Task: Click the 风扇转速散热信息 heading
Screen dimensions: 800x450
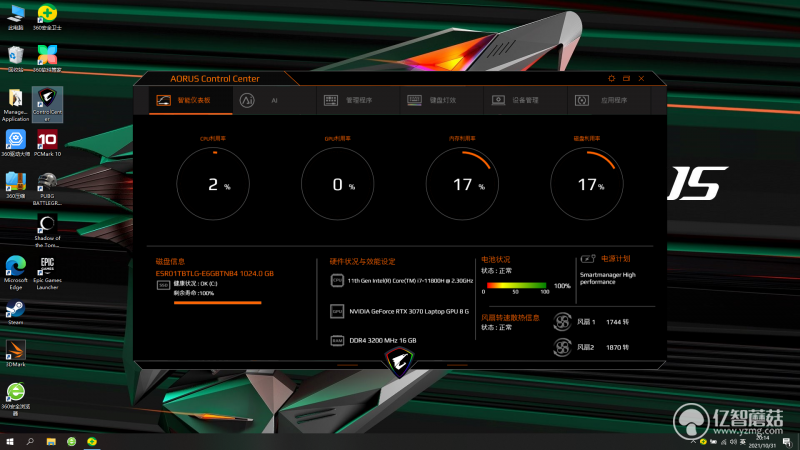Action: 510,317
